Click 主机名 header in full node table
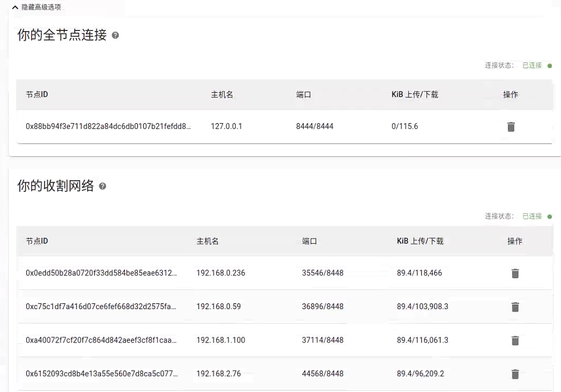 [x=222, y=94]
